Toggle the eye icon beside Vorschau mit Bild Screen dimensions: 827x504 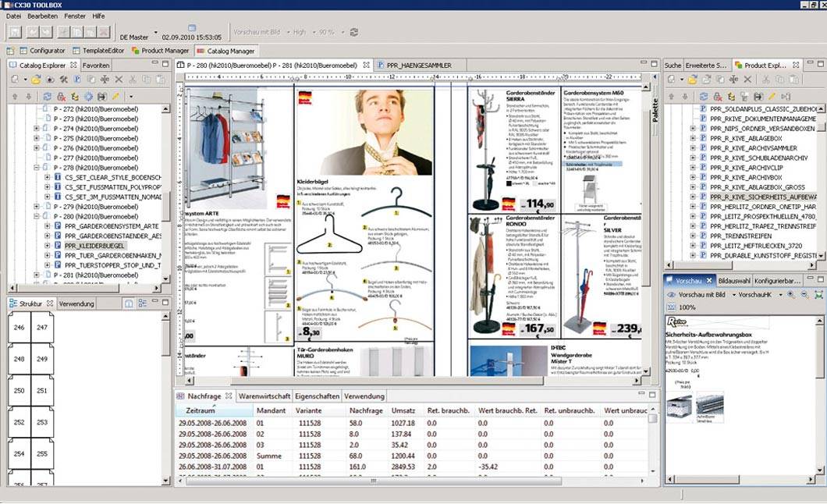(x=672, y=295)
